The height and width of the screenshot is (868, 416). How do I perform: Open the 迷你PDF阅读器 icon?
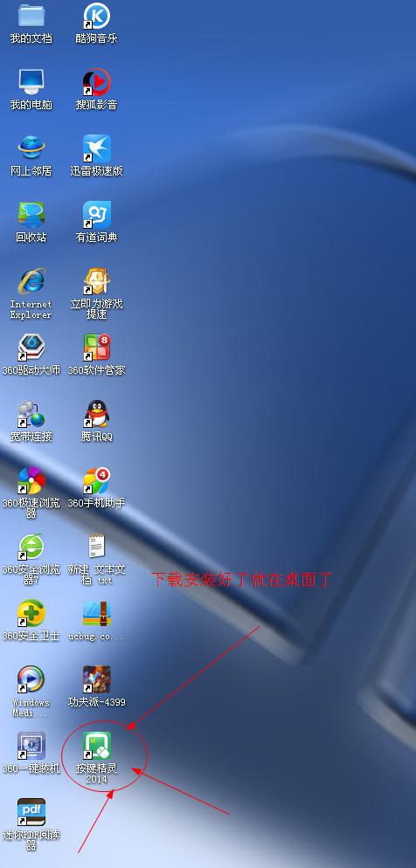pos(31,813)
